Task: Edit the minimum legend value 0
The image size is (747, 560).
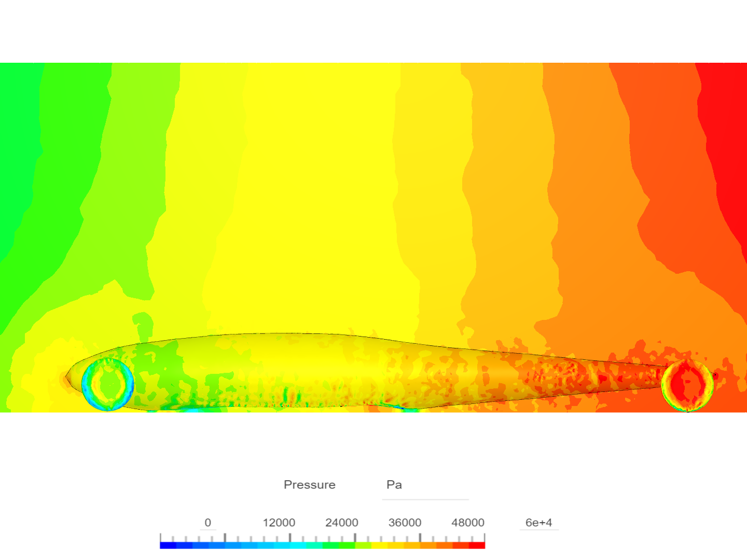Action: (208, 523)
